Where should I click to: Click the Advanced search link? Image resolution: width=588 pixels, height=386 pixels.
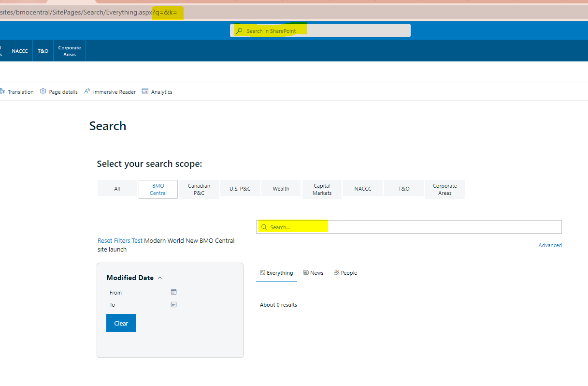click(550, 245)
